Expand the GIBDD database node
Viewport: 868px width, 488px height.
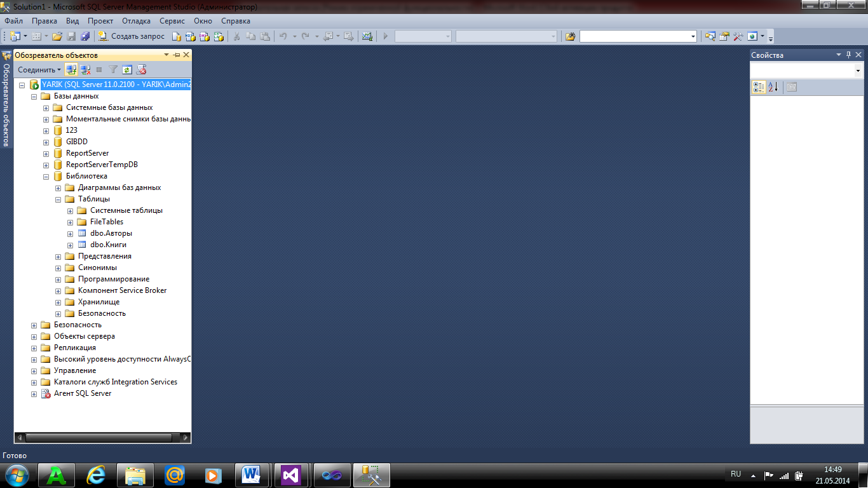click(46, 142)
